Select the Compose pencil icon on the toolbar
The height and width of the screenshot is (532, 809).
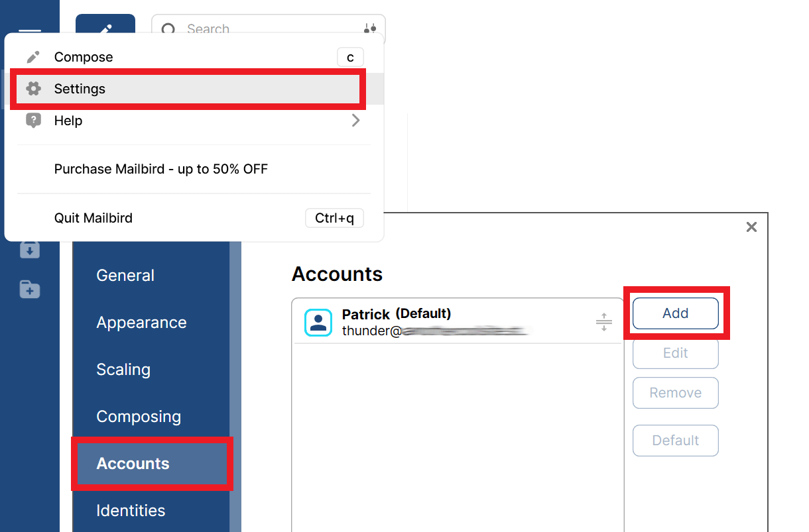click(105, 27)
